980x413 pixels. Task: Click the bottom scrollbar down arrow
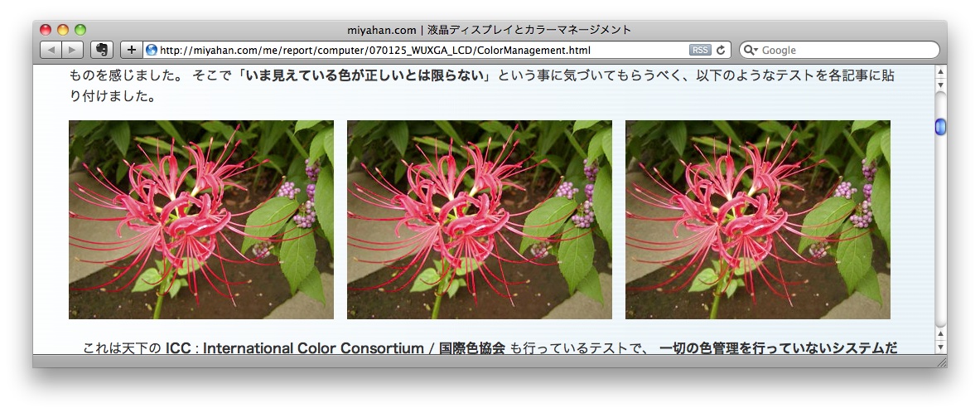click(x=940, y=347)
